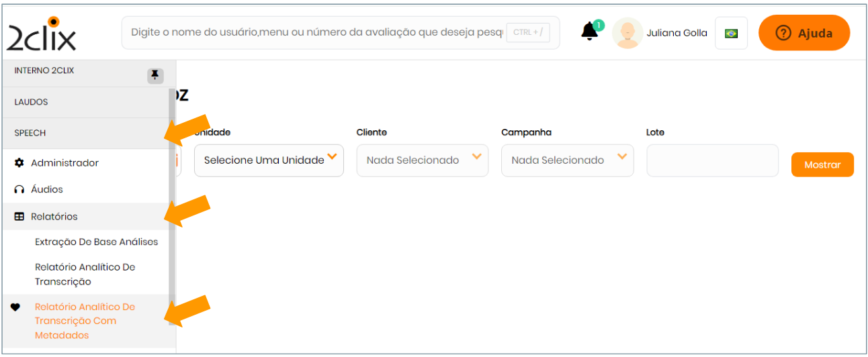Expand the Cliente dropdown
This screenshot has height=357, width=868.
422,160
